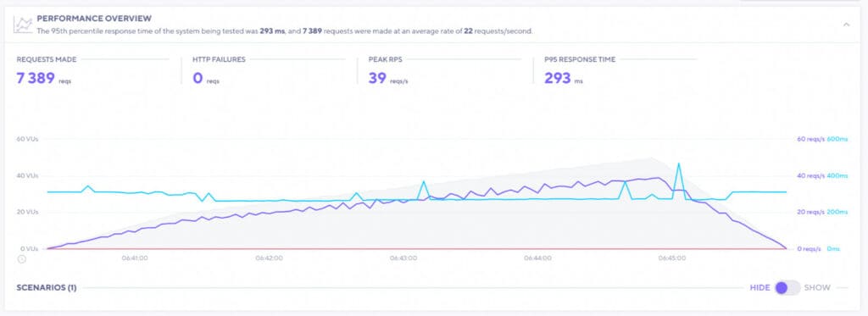The height and width of the screenshot is (316, 868).
Task: Select the Requests Made metric card
Action: coord(92,70)
